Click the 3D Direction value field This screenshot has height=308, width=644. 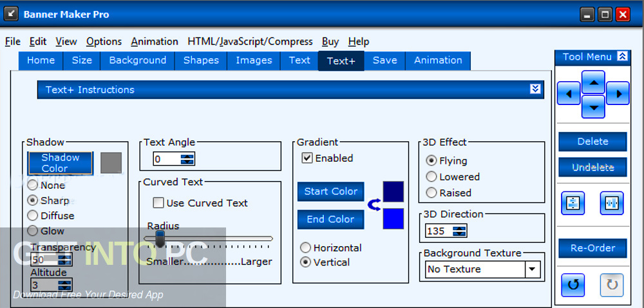[x=439, y=231]
